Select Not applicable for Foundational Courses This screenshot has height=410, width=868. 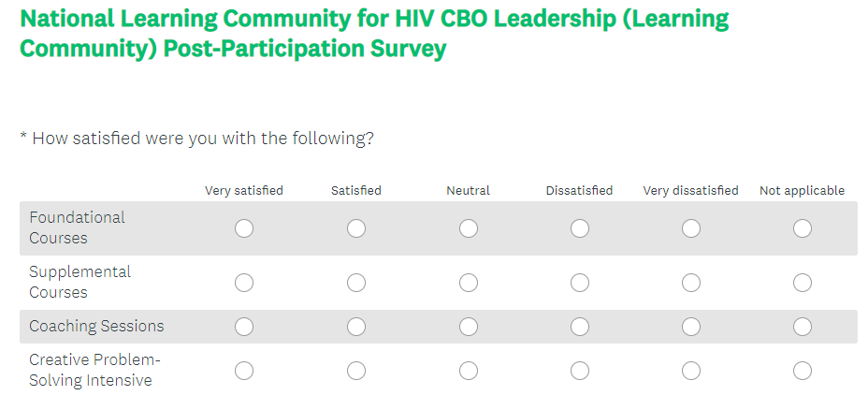coord(803,228)
